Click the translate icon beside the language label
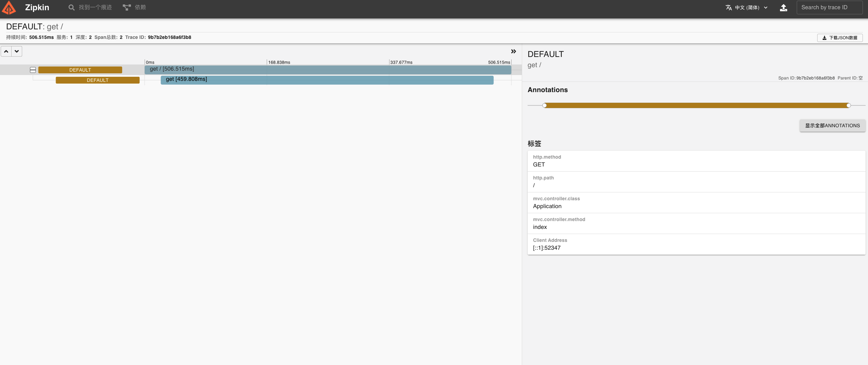Screen dimensions: 868x365 (729, 8)
